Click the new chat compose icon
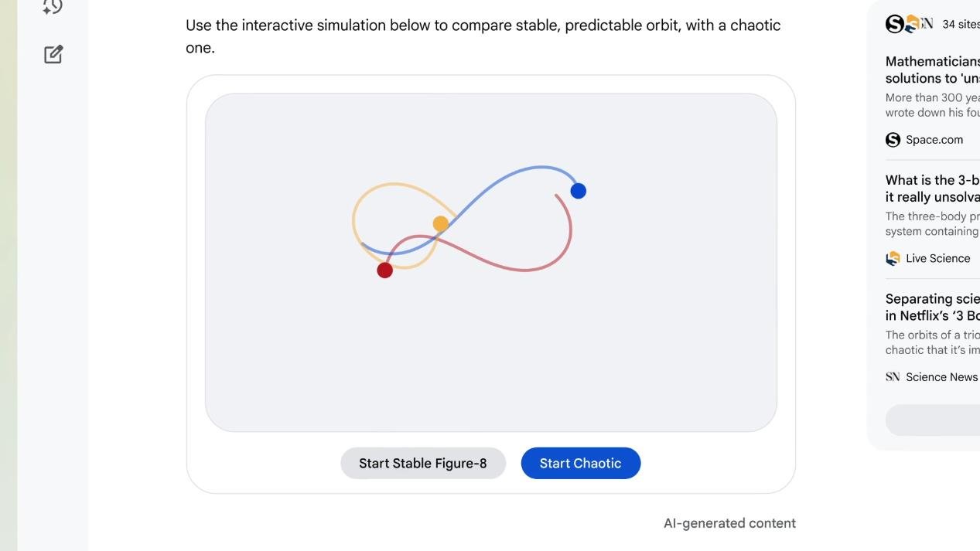 pyautogui.click(x=53, y=54)
